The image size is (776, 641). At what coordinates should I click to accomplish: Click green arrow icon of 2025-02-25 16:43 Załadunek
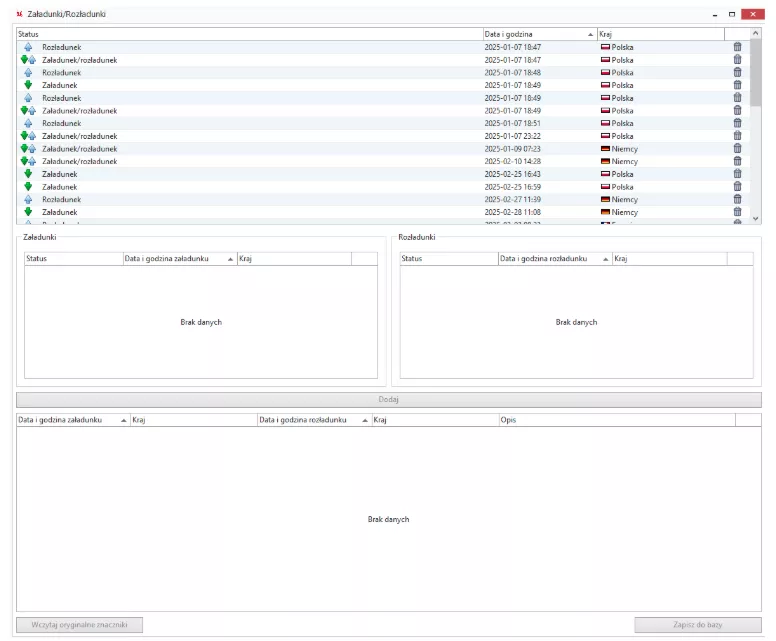[28, 174]
